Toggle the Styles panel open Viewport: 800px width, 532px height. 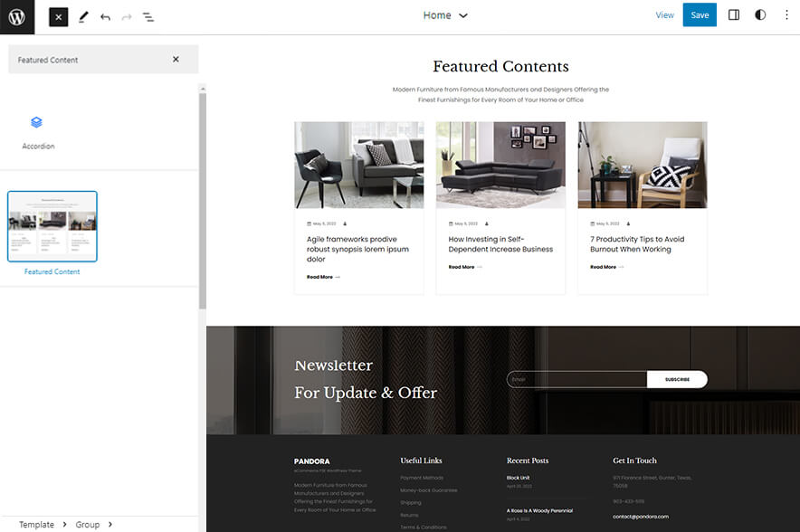(761, 14)
